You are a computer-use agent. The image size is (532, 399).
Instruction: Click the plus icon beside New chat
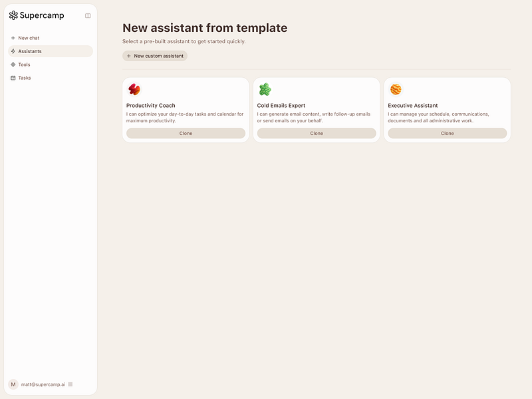click(13, 38)
